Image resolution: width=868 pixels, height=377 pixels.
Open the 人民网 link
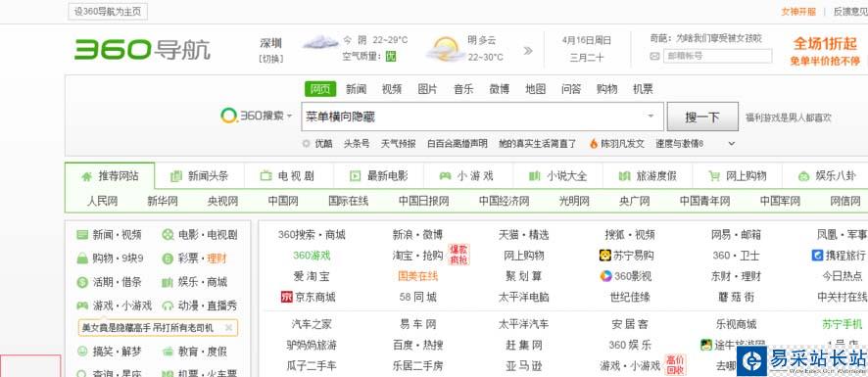[103, 201]
